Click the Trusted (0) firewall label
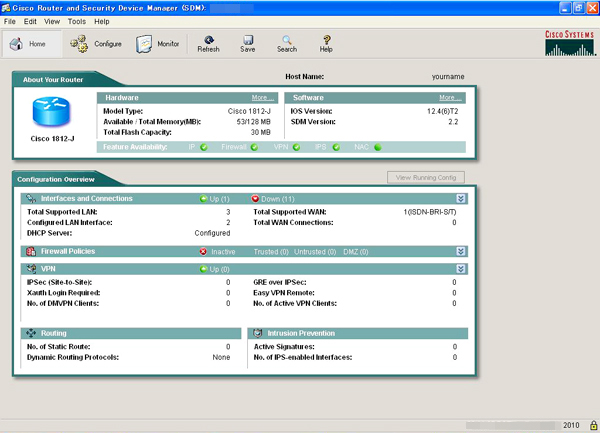The image size is (600, 433). click(x=271, y=252)
